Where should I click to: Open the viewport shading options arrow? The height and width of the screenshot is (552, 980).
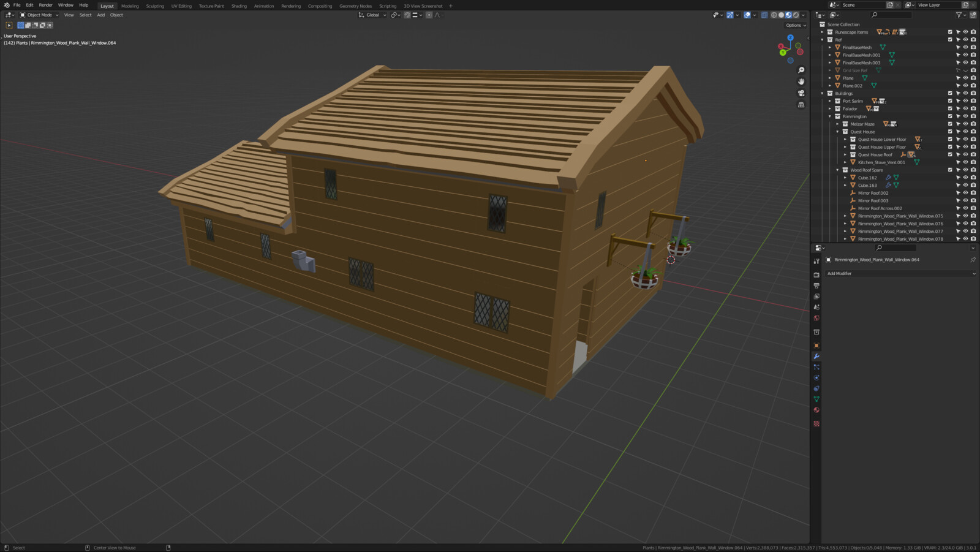click(803, 15)
